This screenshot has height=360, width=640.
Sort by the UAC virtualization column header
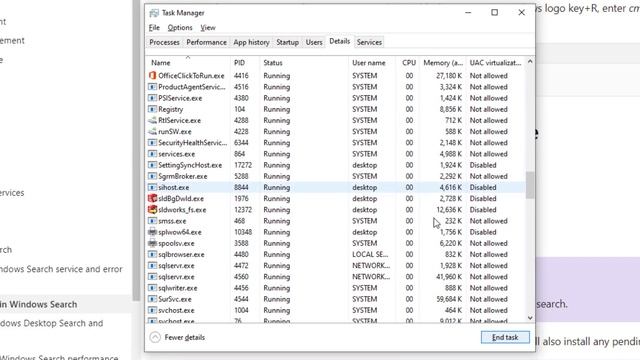496,63
